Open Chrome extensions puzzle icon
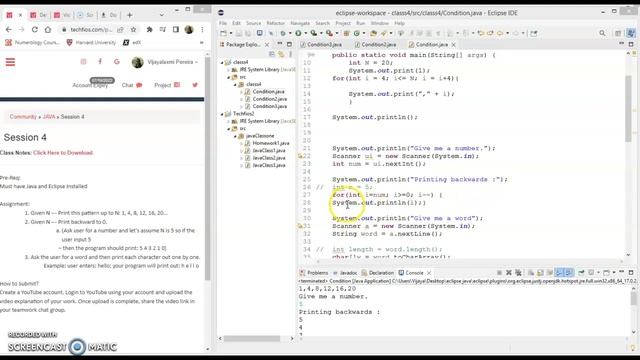640x360 pixels. [x=149, y=29]
